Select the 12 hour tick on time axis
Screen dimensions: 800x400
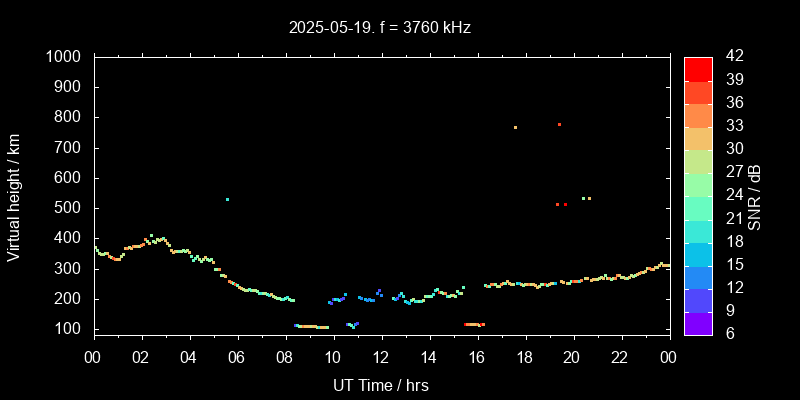[381, 358]
